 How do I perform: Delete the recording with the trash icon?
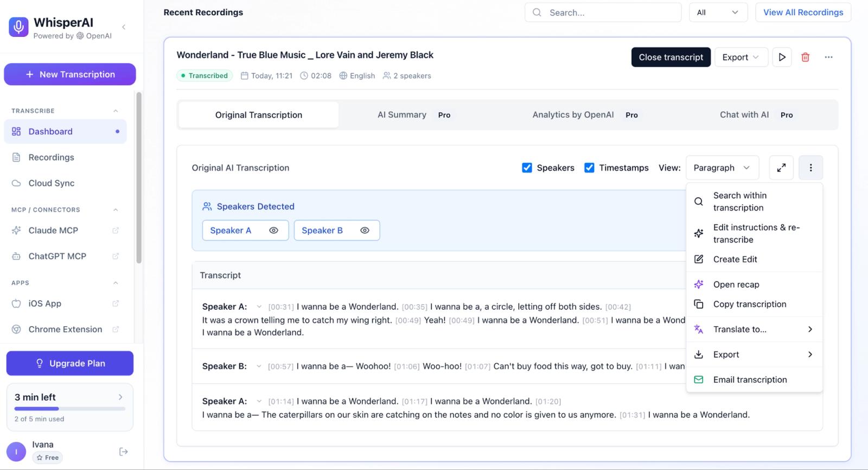tap(805, 57)
